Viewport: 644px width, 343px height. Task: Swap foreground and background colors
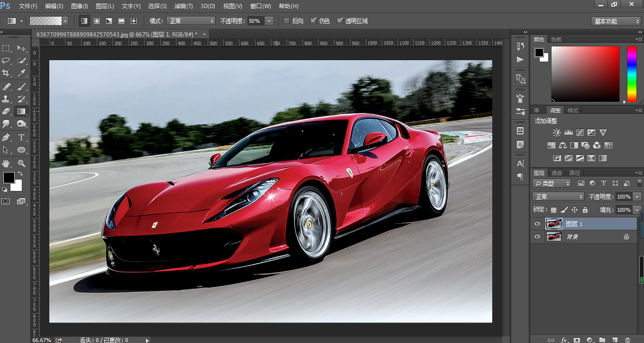coord(20,174)
